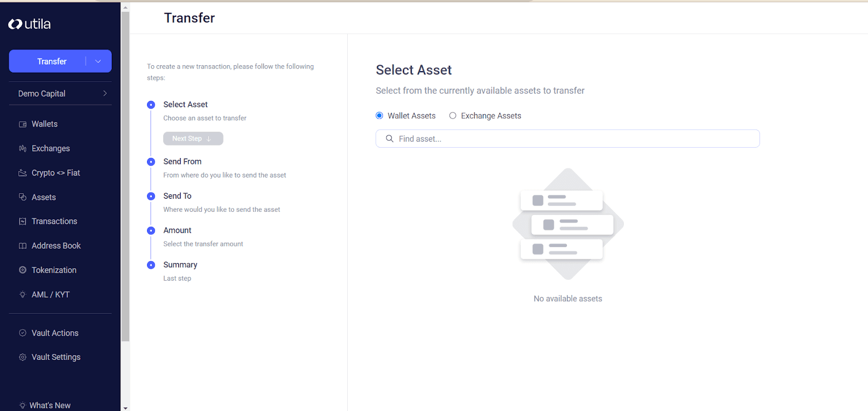This screenshot has height=411, width=868.
Task: Expand the Demo Capital vault chevron
Action: click(105, 93)
